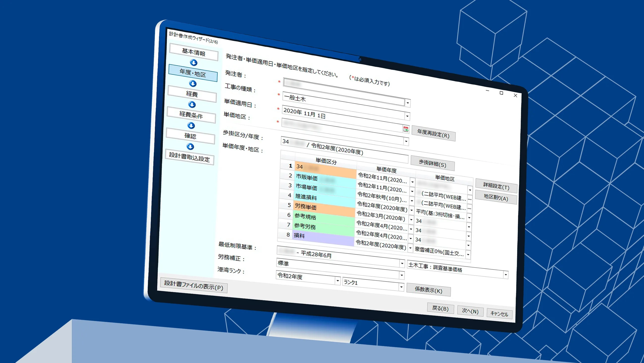Click the down arrow icon below 経費 step
This screenshot has height=363, width=644.
192,104
